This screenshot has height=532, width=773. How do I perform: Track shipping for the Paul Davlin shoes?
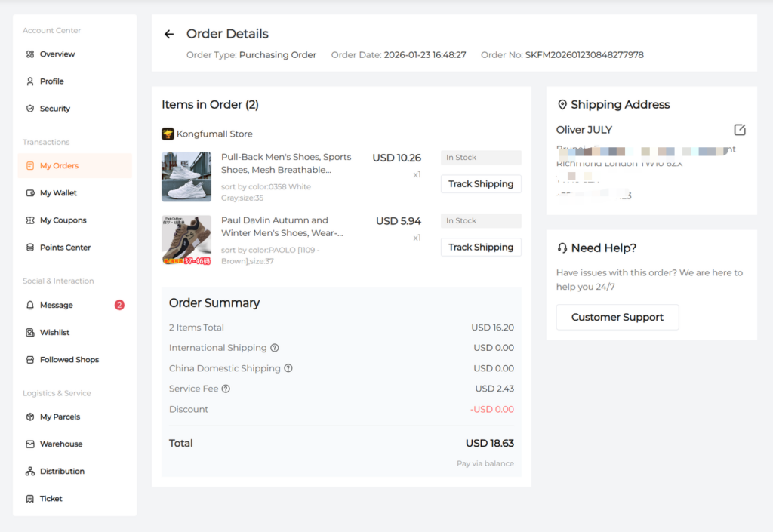click(480, 248)
